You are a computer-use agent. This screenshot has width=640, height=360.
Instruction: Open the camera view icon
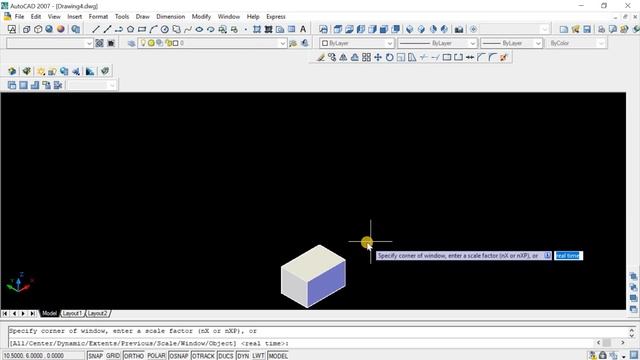pyautogui.click(x=459, y=29)
